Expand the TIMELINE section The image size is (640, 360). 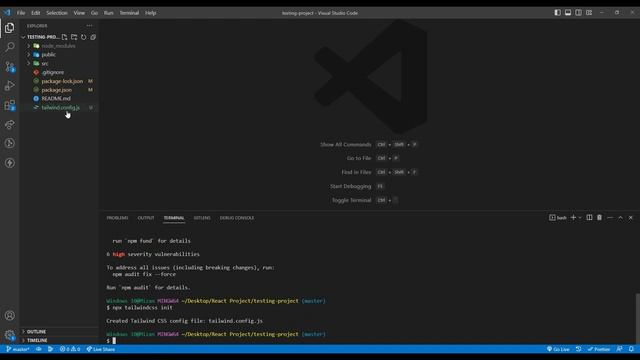click(x=59, y=340)
